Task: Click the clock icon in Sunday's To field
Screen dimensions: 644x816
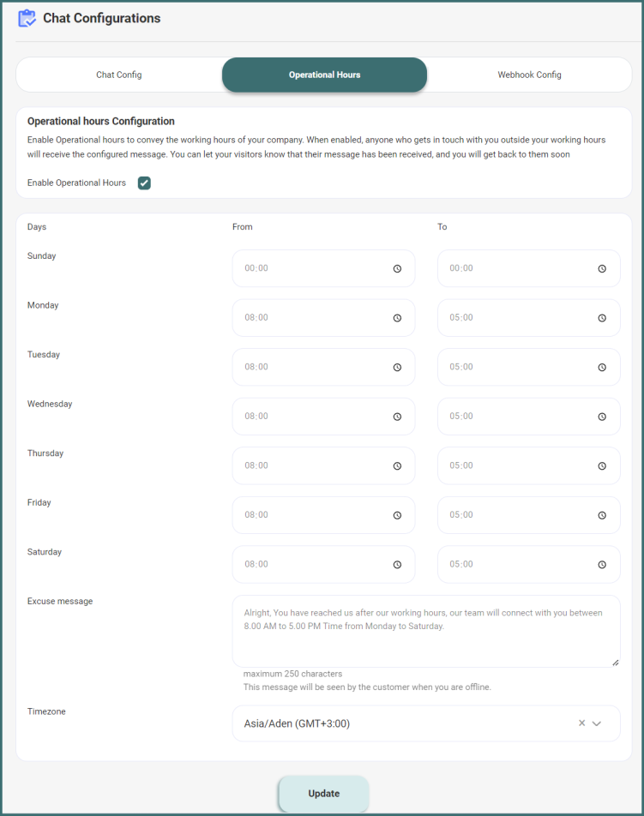Action: coord(602,268)
